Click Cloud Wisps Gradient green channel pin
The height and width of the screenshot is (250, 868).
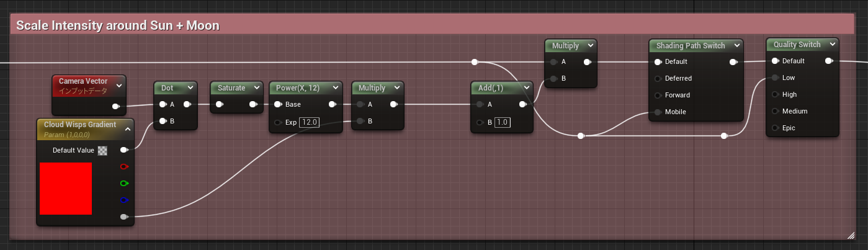[x=124, y=183]
